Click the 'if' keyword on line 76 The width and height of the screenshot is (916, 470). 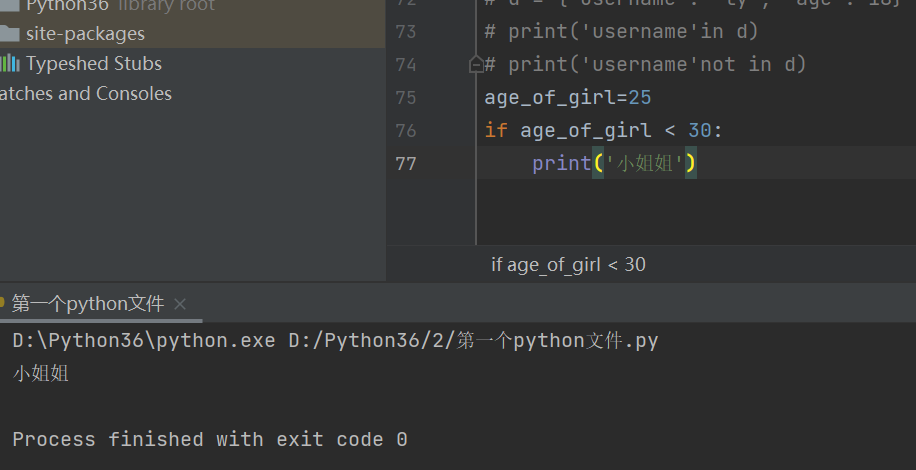[x=496, y=130]
